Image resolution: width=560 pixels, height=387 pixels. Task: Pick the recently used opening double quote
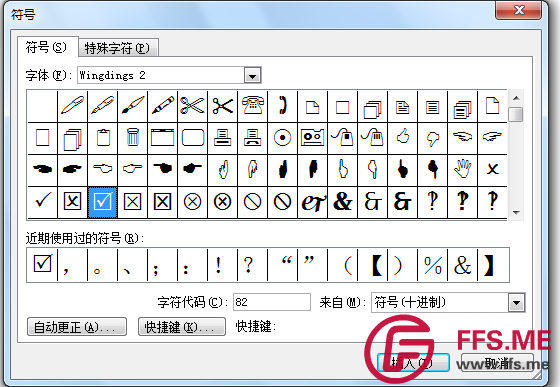(282, 265)
